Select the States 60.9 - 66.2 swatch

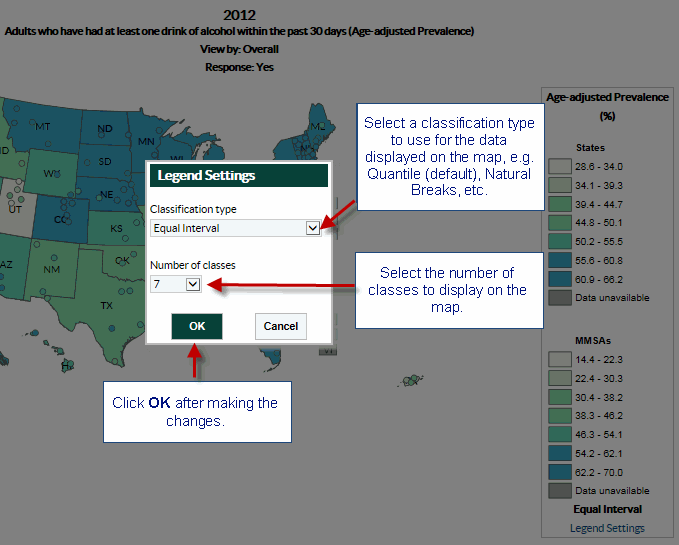click(x=559, y=279)
